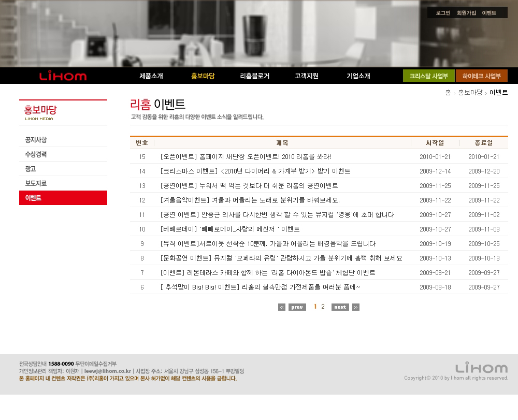The image size is (518, 420).
Task: Go to the 고객지원 menu
Action: point(306,76)
